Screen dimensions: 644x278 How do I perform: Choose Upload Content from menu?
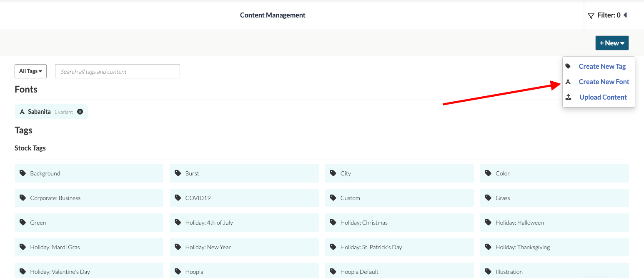coord(603,97)
